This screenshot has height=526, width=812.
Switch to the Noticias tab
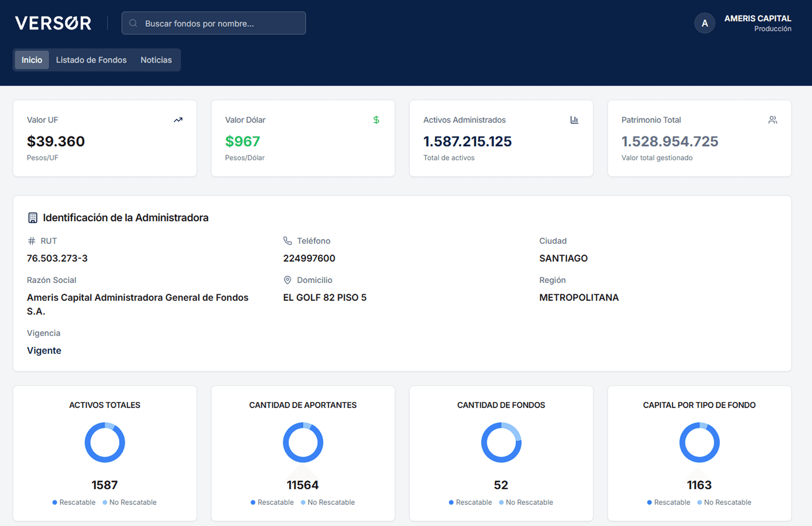[x=156, y=60]
